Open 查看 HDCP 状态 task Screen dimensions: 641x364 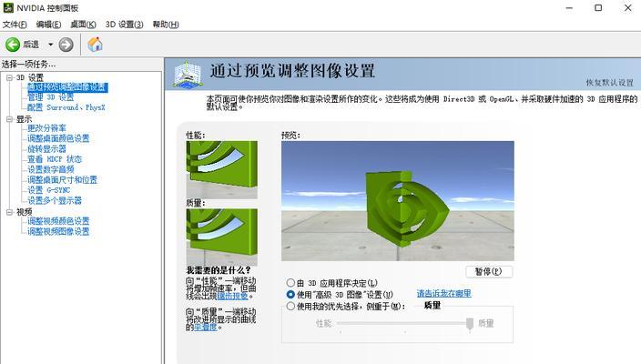pos(55,159)
